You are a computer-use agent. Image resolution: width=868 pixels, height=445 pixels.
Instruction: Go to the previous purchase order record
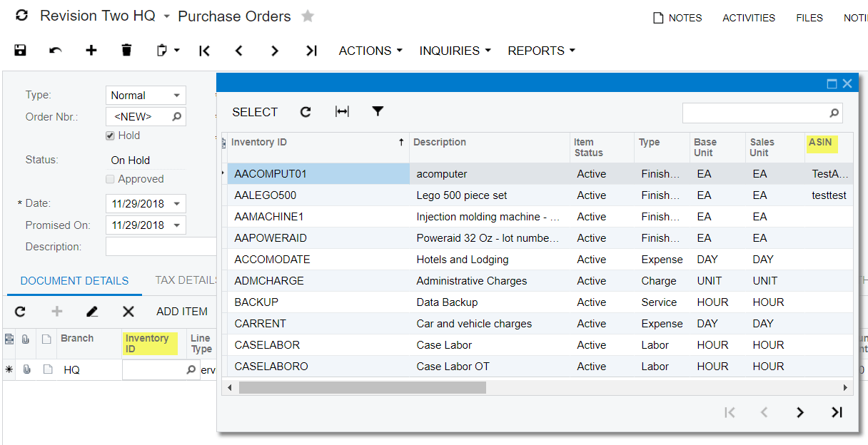[239, 51]
